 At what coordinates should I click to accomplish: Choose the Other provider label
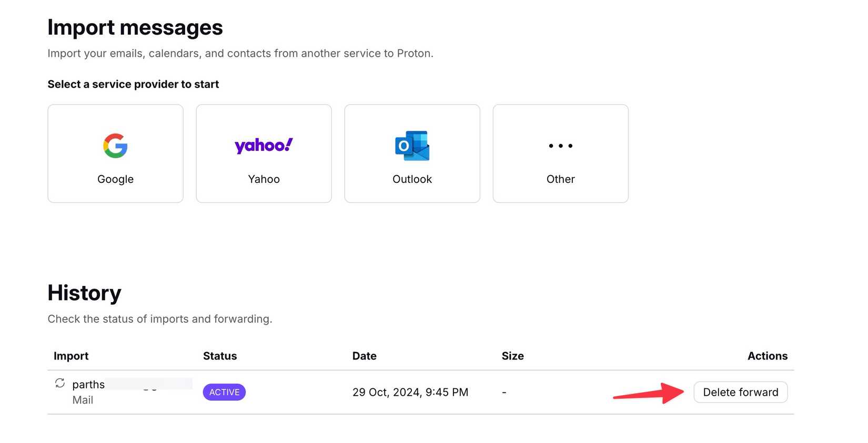point(560,179)
